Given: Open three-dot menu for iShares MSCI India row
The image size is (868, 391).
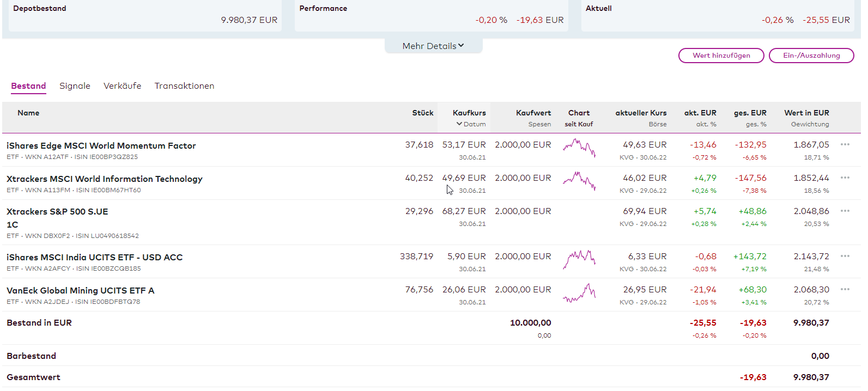Looking at the screenshot, I should pos(845,256).
